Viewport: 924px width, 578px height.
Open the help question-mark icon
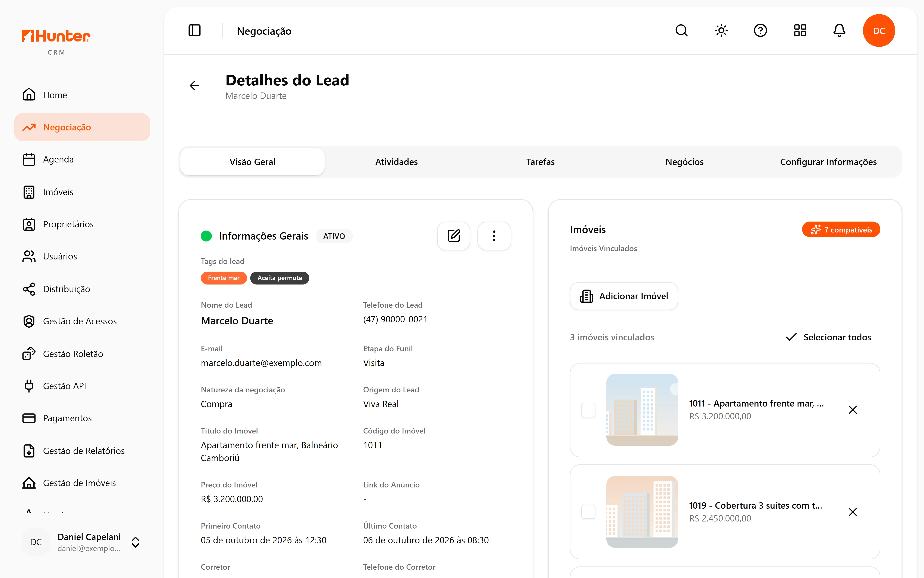point(761,31)
